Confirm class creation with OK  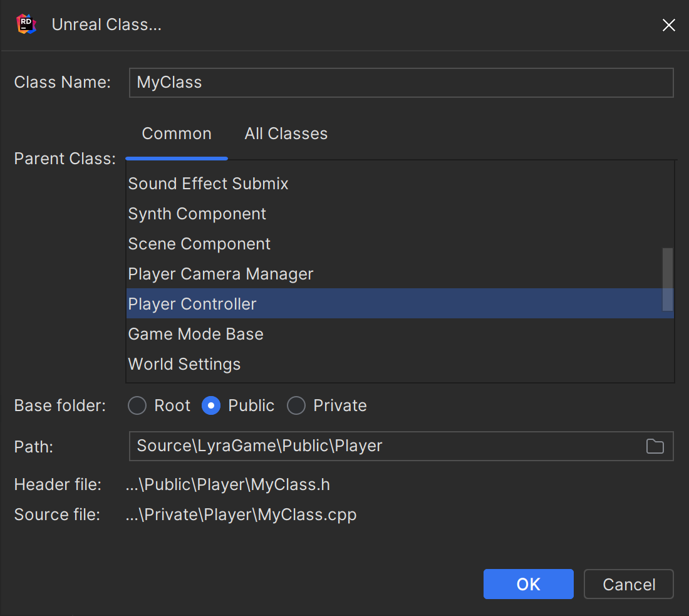[528, 583]
